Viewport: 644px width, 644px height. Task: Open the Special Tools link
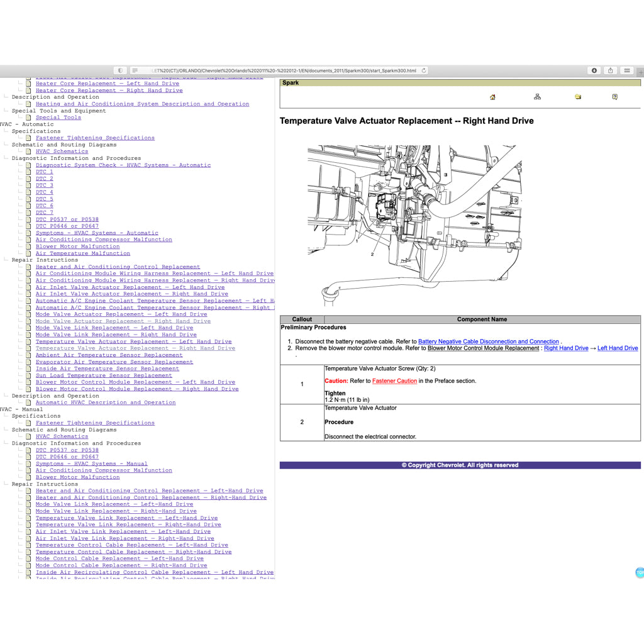58,117
